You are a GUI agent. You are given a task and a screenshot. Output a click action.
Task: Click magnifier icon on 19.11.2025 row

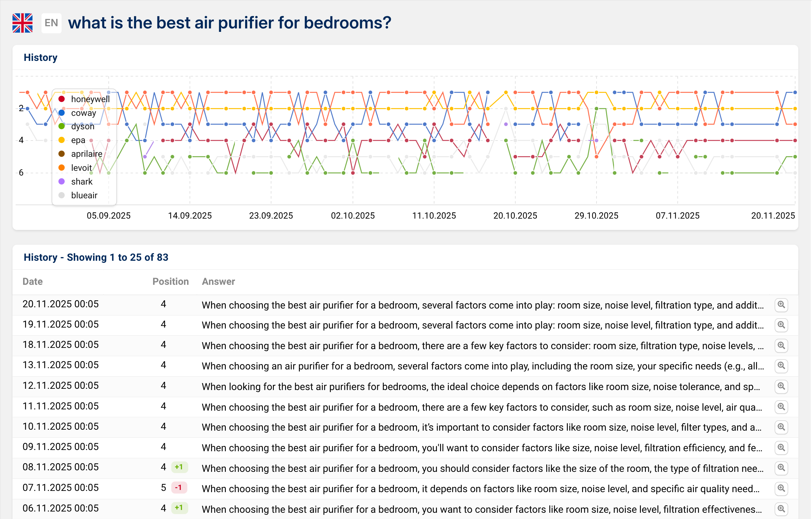781,325
